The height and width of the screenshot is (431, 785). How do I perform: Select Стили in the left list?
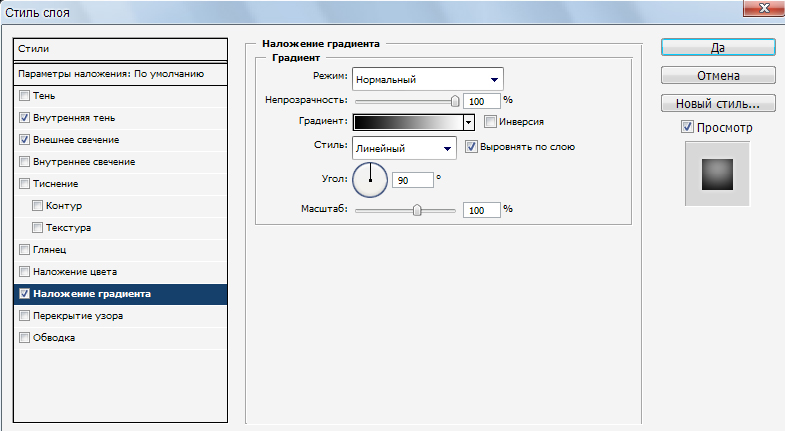tap(121, 48)
